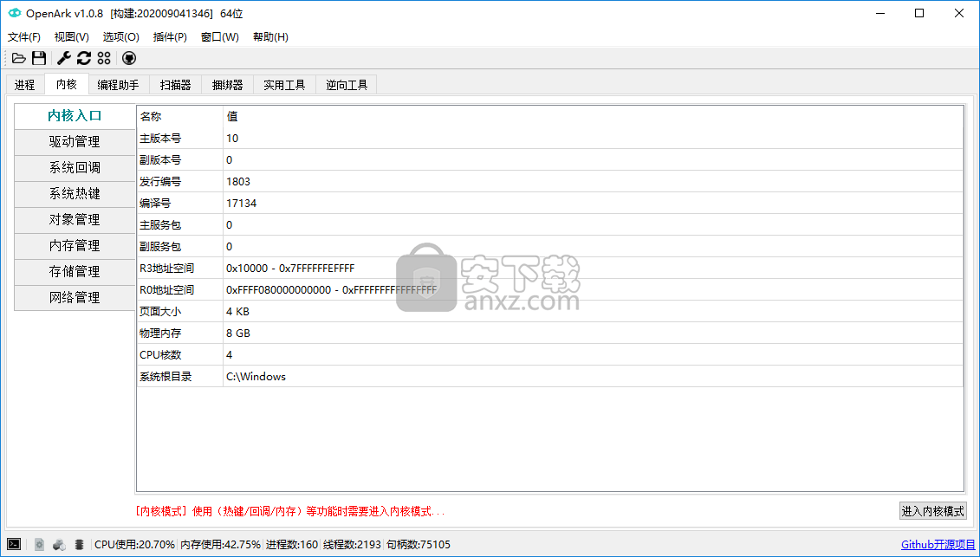Image resolution: width=980 pixels, height=557 pixels.
Task: Switch to the 扫描器 tab
Action: 176,84
